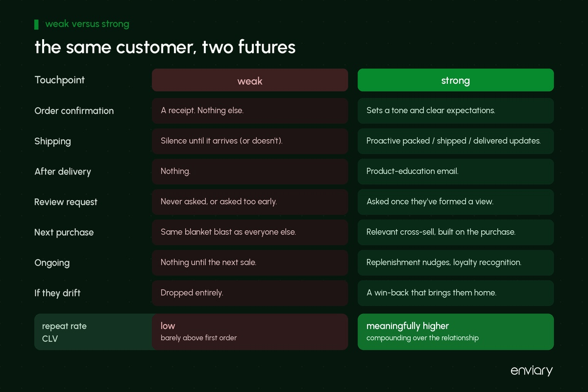Click 'A win-back that brings them home' cell

(456, 293)
